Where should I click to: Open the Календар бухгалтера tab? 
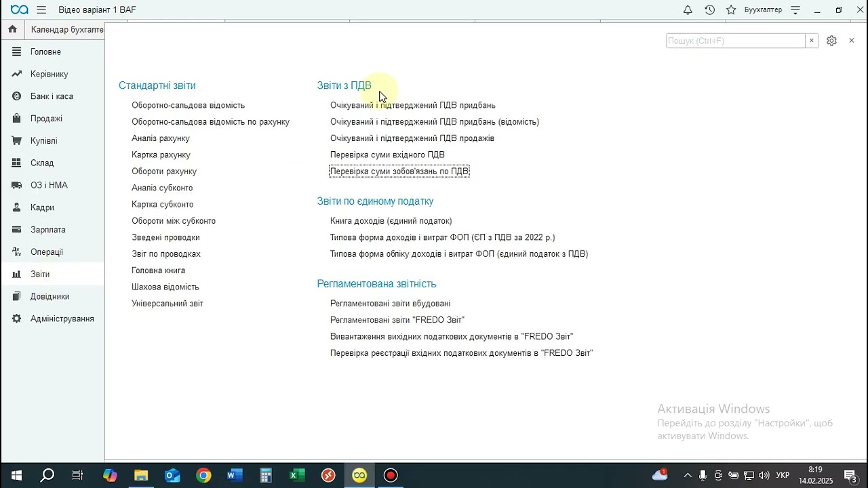click(67, 30)
